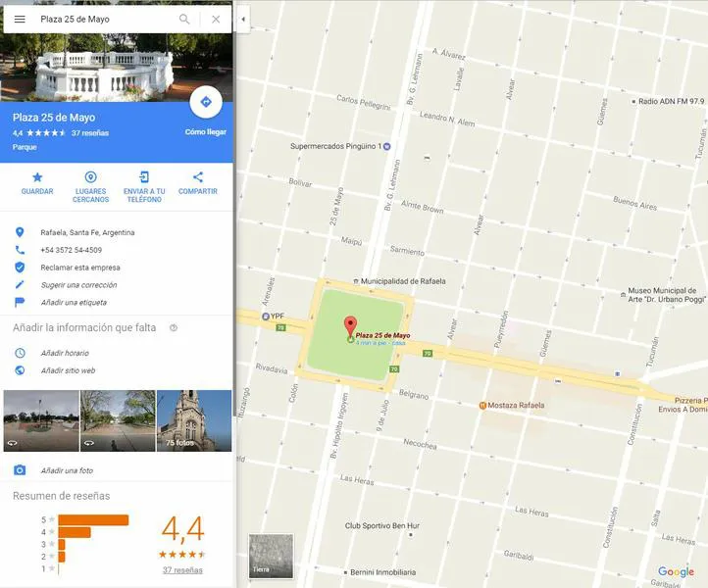Open the hamburger main menu
The width and height of the screenshot is (708, 588).
click(x=20, y=19)
